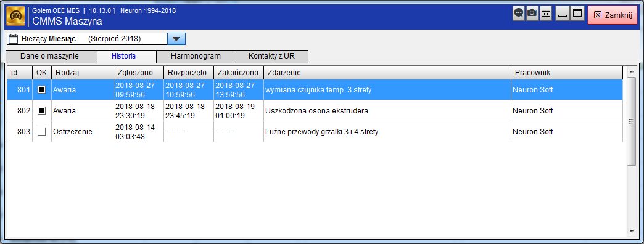Select event 'Uszkodzona osona ekstrudera'

click(x=387, y=111)
